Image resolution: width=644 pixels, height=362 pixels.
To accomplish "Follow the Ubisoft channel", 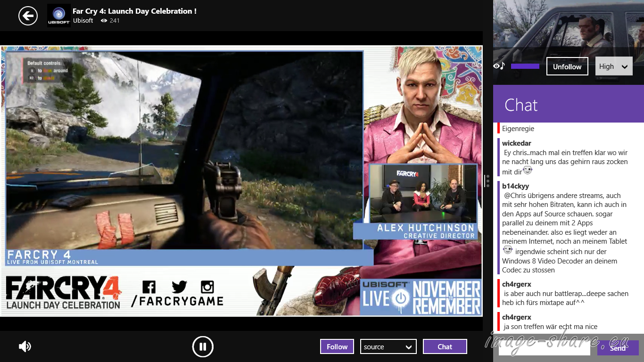I will 337,346.
